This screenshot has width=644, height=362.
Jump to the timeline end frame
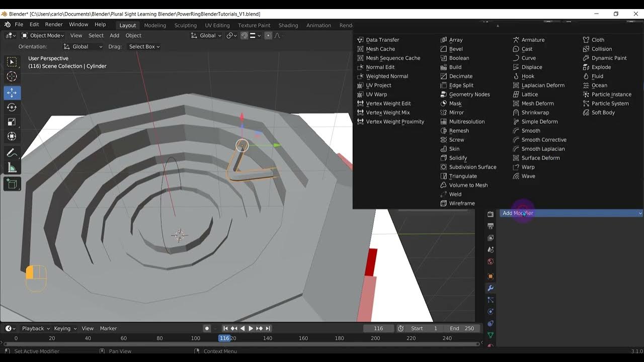click(268, 328)
